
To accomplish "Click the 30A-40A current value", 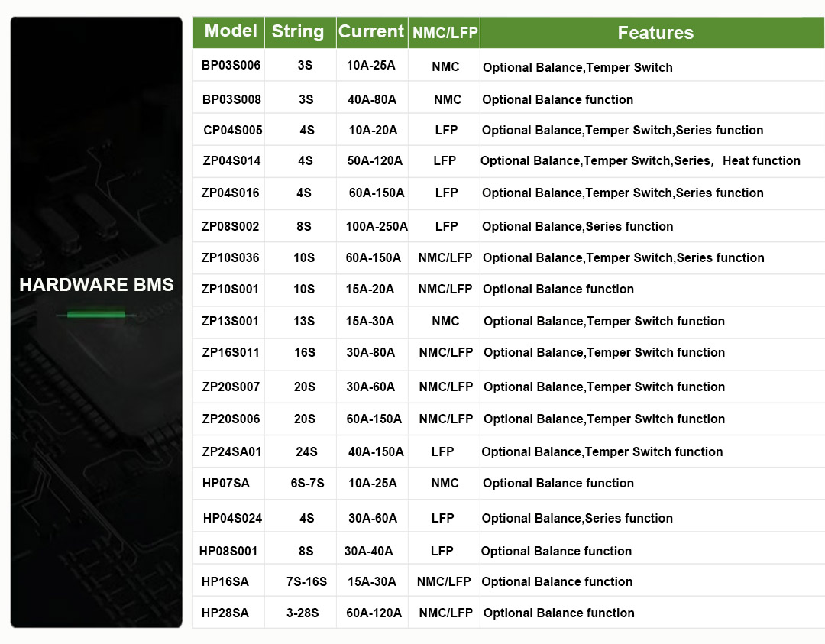I will (x=368, y=551).
